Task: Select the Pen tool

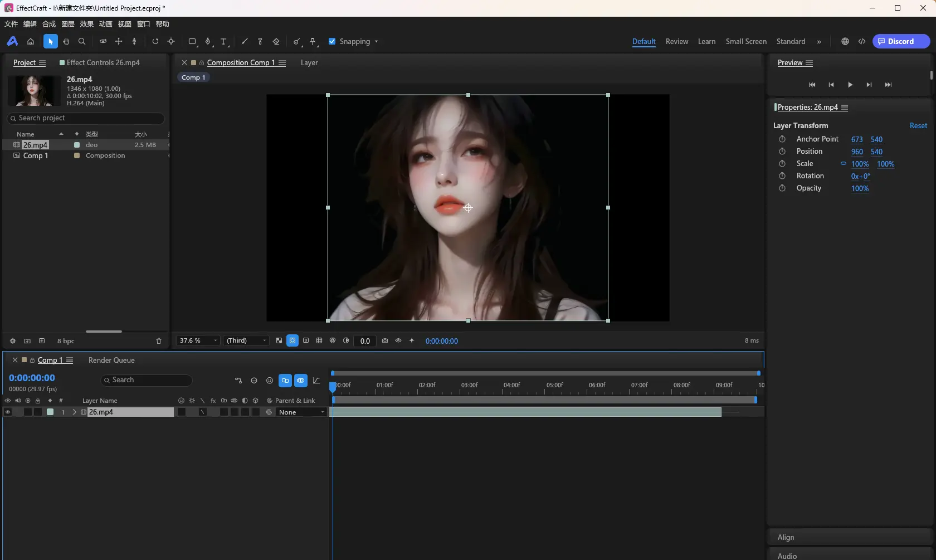Action: pos(208,41)
